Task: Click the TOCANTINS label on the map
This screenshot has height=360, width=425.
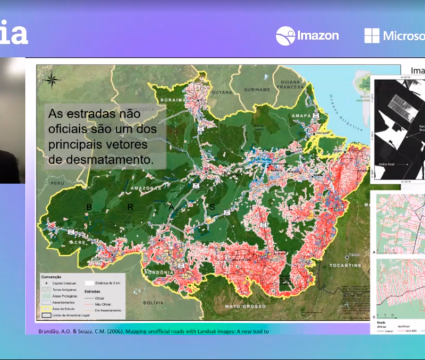Action: point(345,266)
